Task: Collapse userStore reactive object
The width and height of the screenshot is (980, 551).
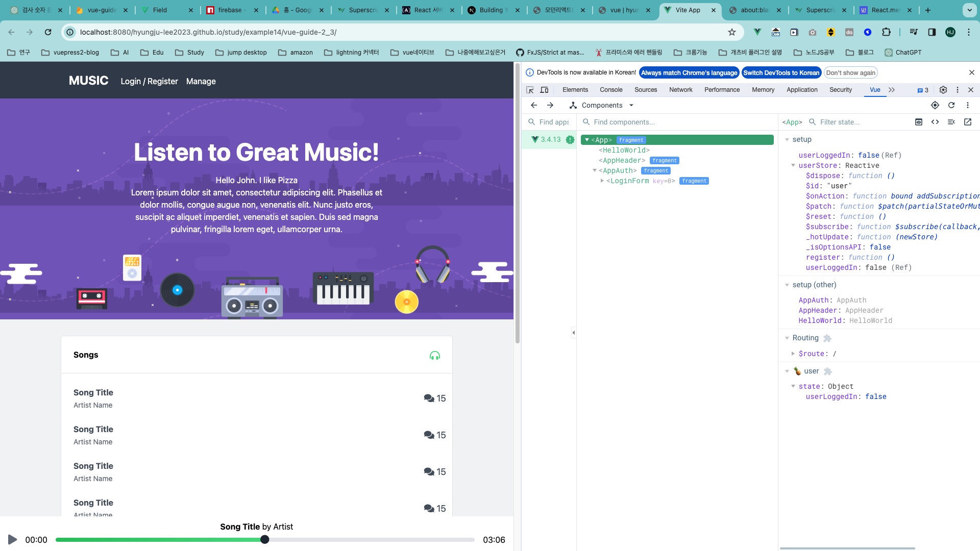Action: (793, 165)
